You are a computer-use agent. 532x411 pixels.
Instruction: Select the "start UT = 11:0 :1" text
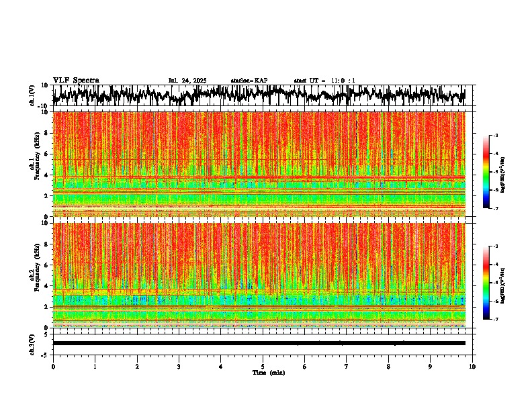[324, 81]
